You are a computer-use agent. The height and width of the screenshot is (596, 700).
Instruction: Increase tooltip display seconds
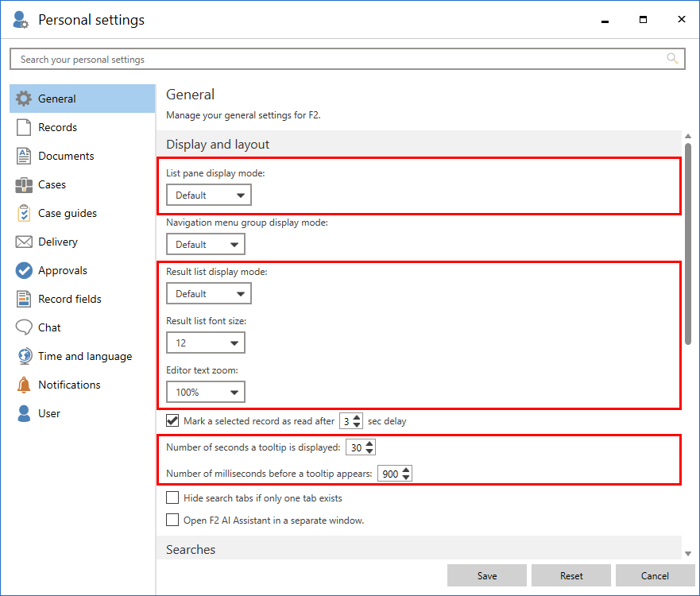click(369, 443)
